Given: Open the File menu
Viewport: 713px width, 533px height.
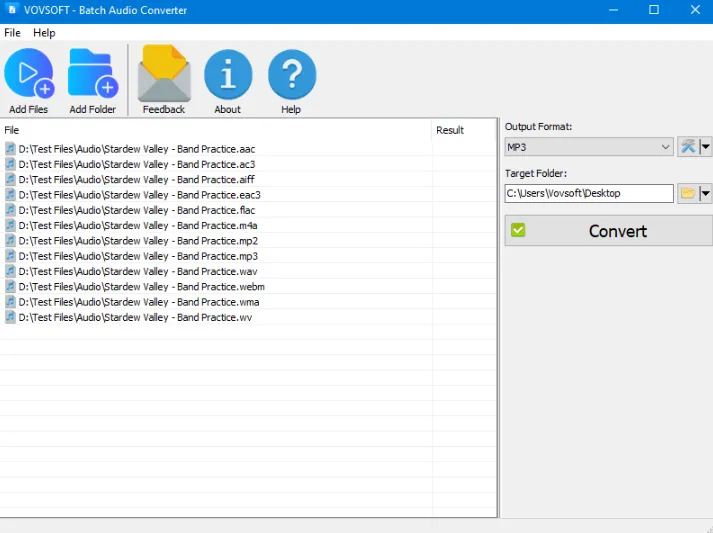Looking at the screenshot, I should tap(12, 33).
